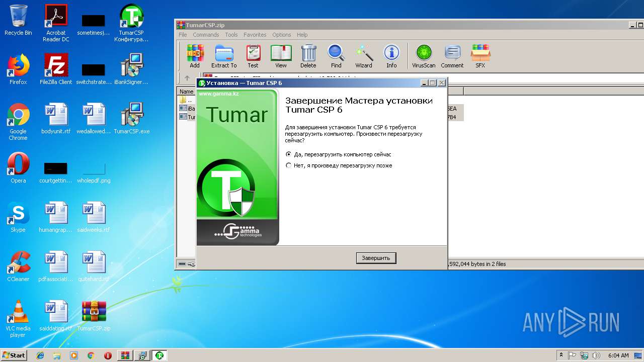Screen dimensions: 644x362
Task: Click the Test archive icon
Action: click(253, 56)
